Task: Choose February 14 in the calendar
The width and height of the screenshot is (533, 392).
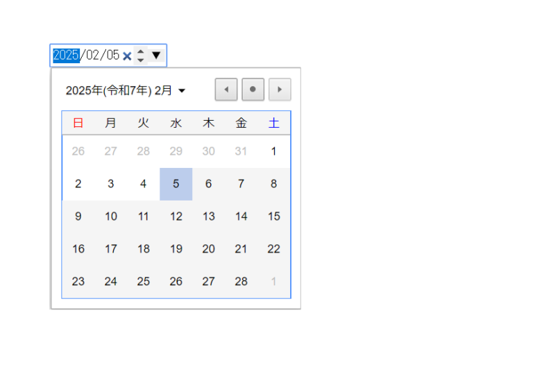Action: [242, 216]
